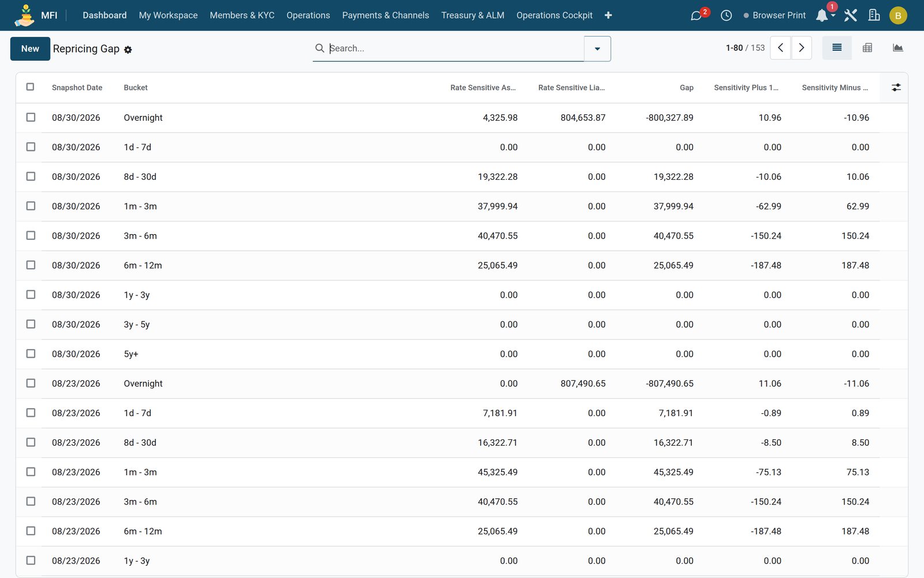Open the Operations Cockpit menu
Viewport: 924px width, 578px height.
click(x=554, y=15)
